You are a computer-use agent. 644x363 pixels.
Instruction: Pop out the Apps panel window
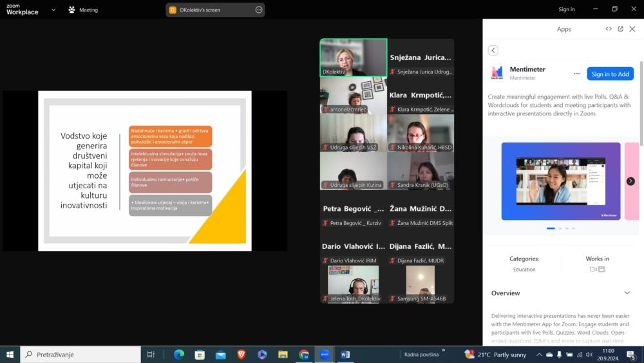click(620, 29)
